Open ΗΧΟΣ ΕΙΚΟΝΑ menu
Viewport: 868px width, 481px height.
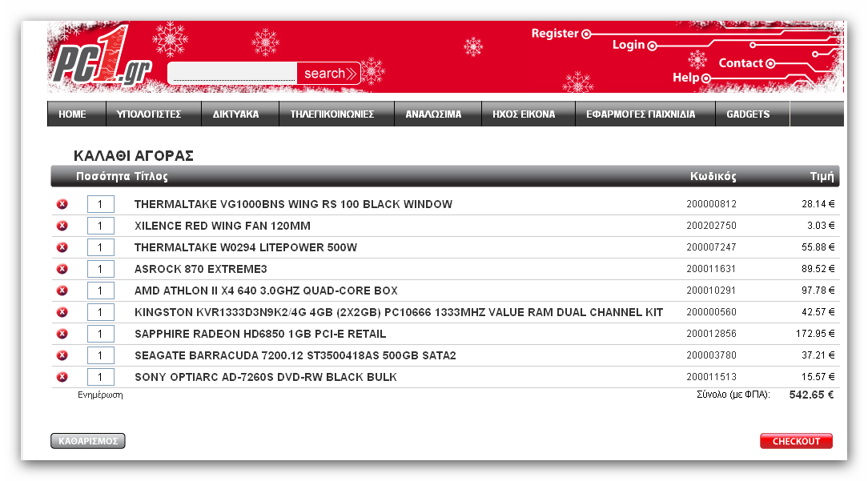(x=524, y=114)
